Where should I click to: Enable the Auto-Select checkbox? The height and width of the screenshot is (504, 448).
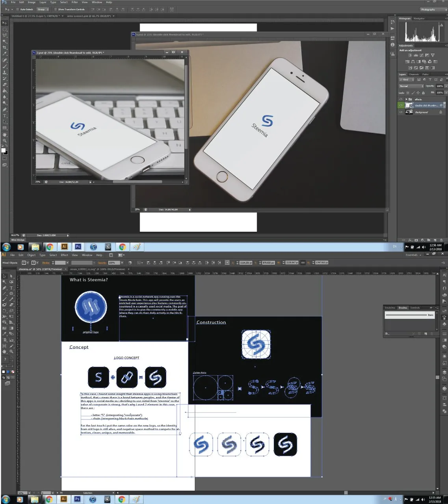pos(18,9)
